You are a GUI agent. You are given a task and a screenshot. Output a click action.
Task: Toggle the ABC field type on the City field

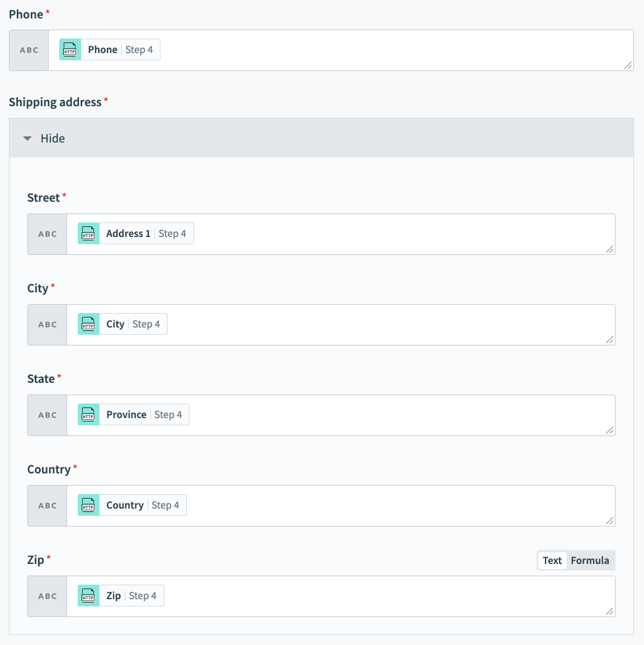(x=47, y=324)
